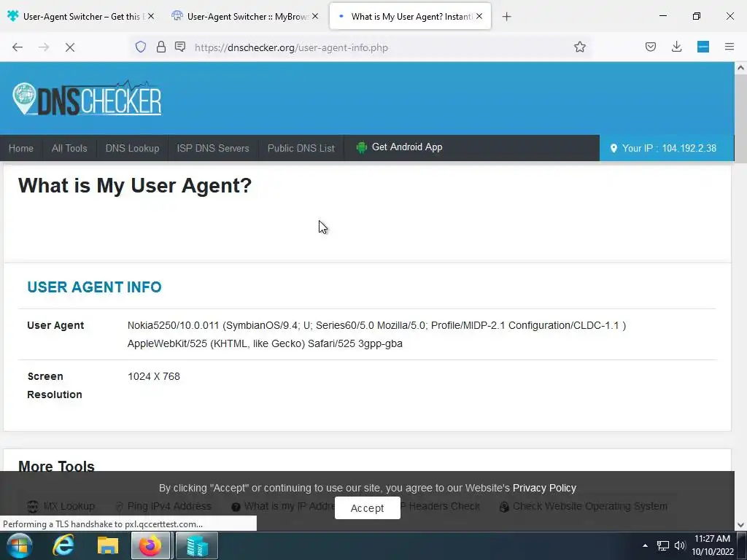The height and width of the screenshot is (560, 747).
Task: Bookmark this page with the star
Action: coord(580,47)
